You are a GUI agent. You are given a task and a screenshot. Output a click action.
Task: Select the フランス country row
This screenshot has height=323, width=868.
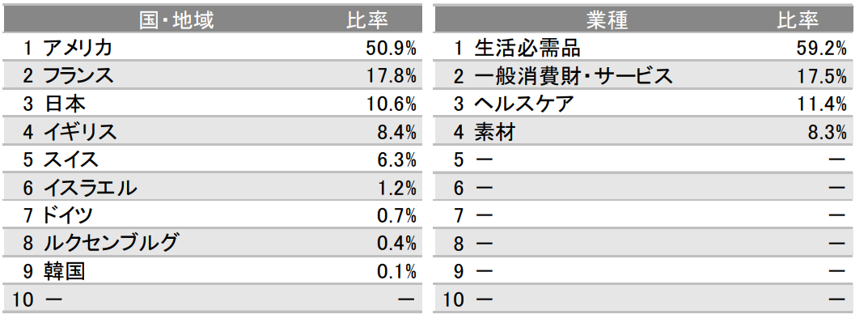coord(213,75)
